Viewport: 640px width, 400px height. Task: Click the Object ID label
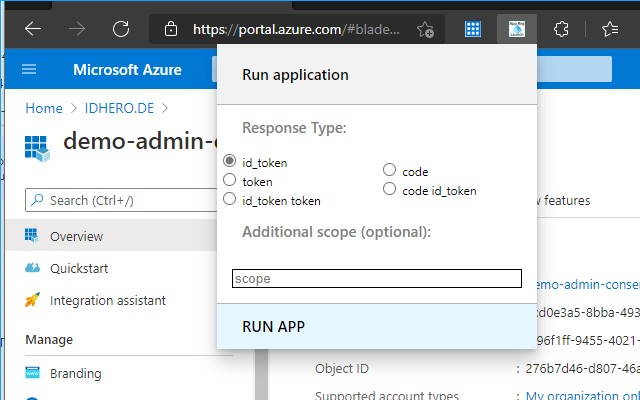point(342,369)
